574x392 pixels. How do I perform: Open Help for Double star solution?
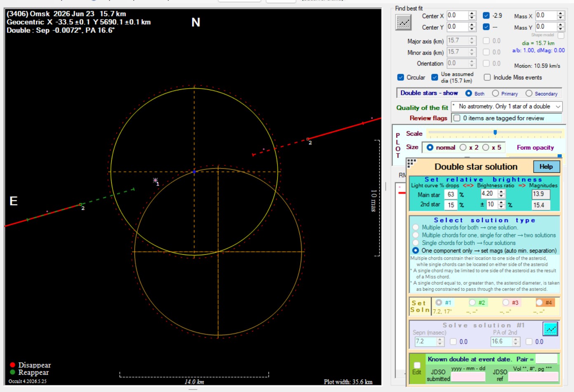pos(546,167)
